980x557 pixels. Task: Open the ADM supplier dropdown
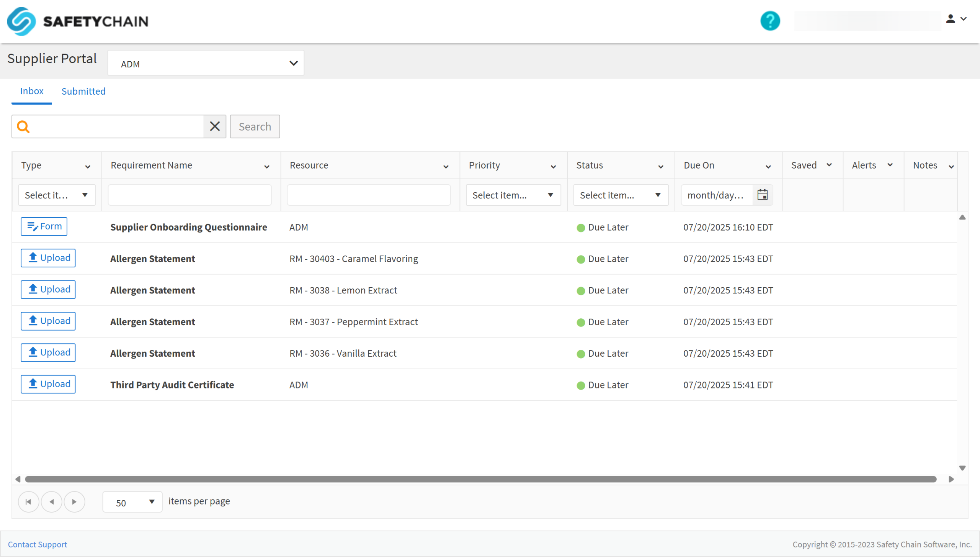point(206,63)
